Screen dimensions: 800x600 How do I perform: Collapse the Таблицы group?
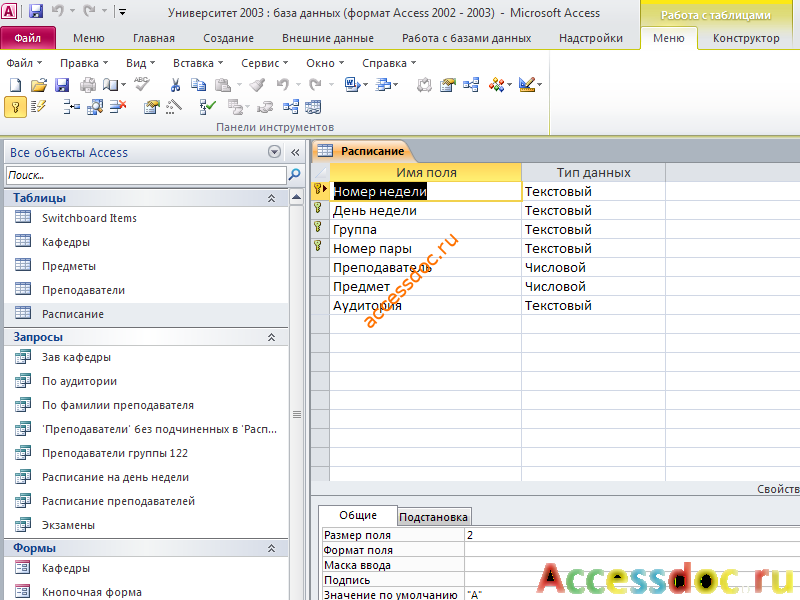pyautogui.click(x=271, y=198)
